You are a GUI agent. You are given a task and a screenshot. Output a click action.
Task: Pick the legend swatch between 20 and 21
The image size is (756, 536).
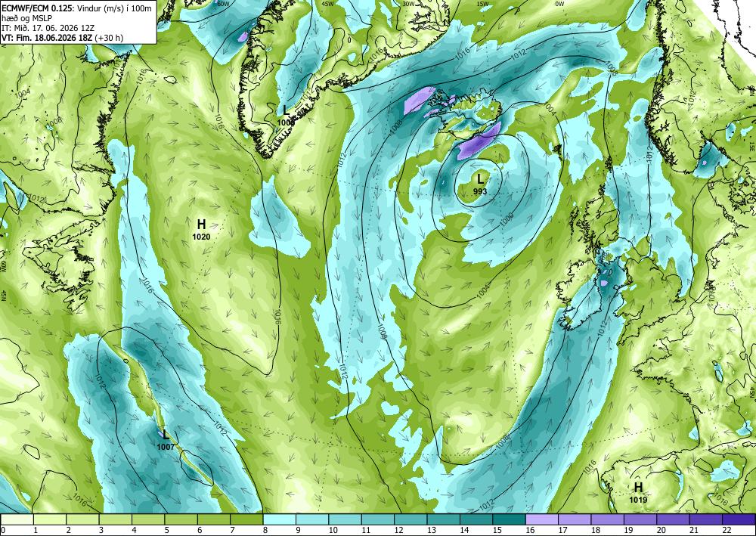(673, 519)
